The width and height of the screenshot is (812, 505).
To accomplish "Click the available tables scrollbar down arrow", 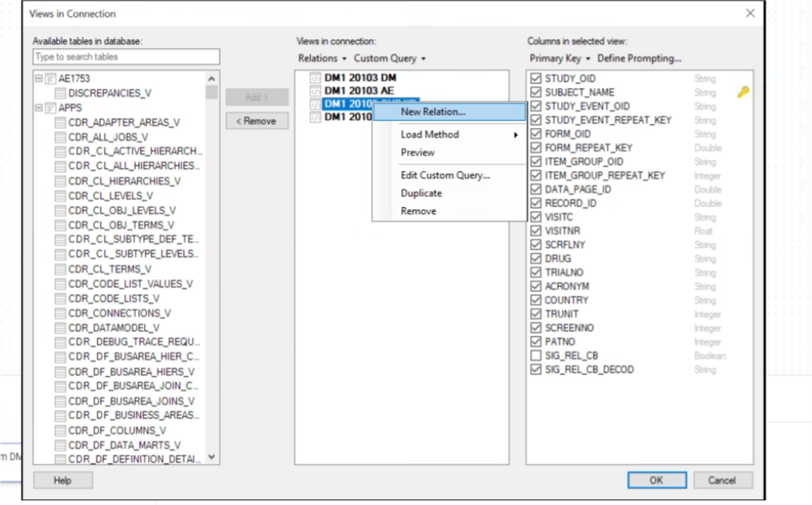I will coord(212,457).
